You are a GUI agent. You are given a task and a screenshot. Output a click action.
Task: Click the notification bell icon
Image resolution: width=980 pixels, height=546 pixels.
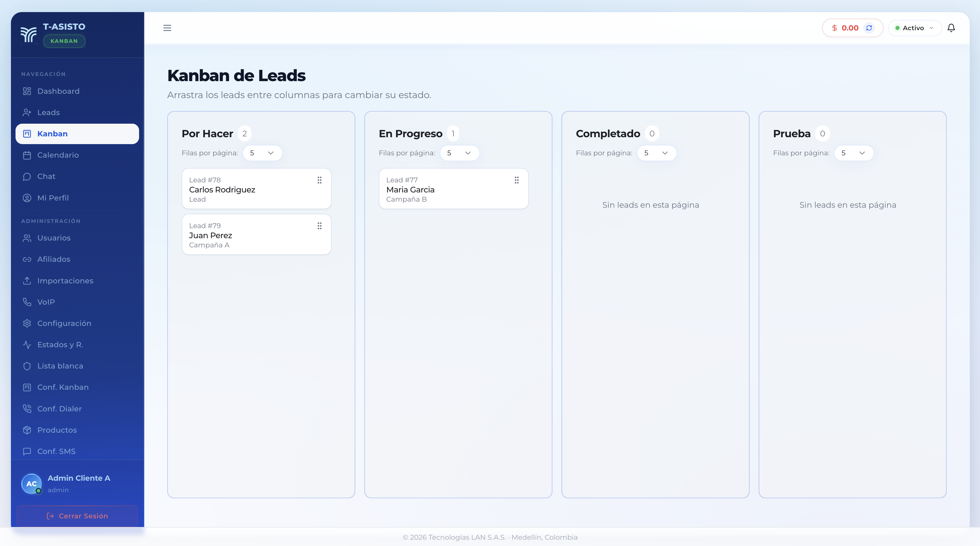(952, 28)
